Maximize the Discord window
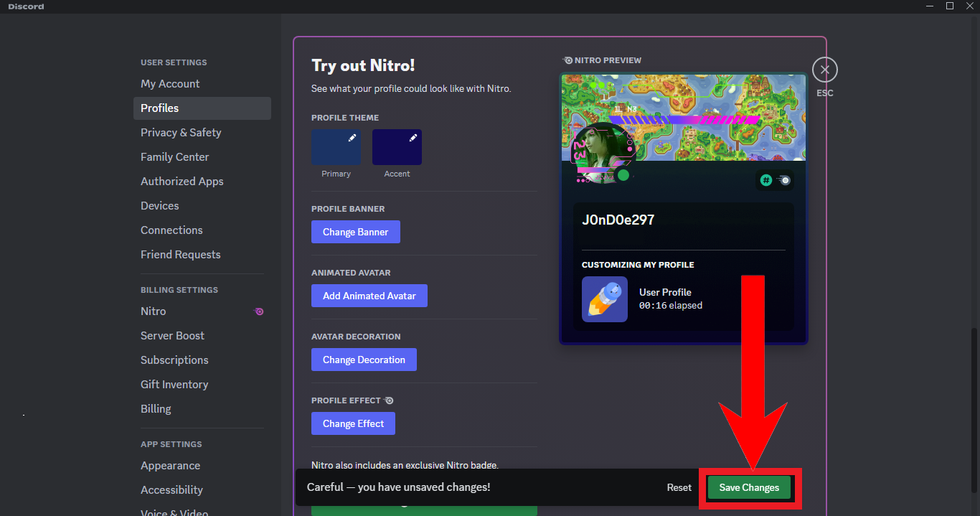980x516 pixels. coord(950,6)
